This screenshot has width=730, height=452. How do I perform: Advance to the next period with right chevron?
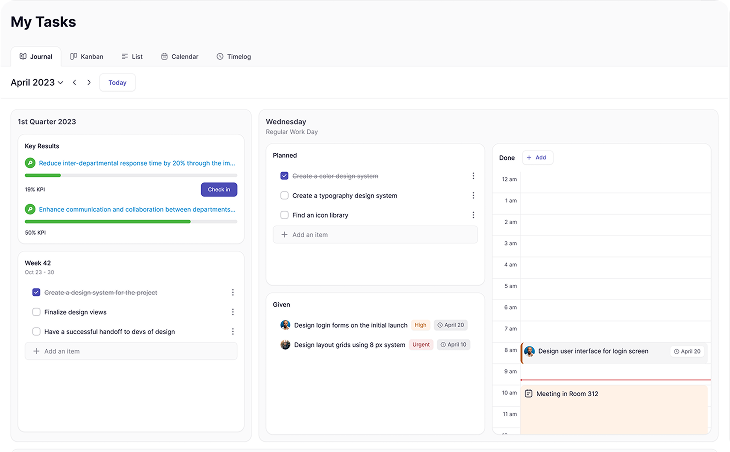coord(89,82)
